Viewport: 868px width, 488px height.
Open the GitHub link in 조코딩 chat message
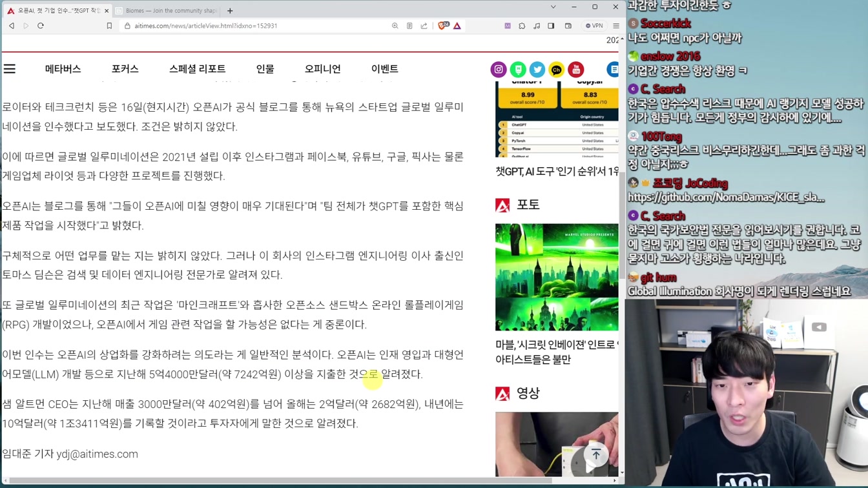tap(726, 198)
